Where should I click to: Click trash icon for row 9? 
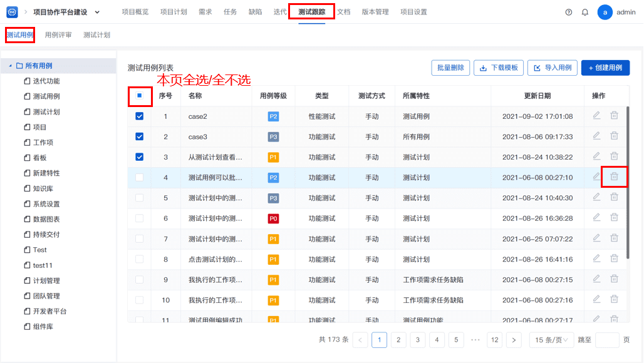click(x=614, y=279)
